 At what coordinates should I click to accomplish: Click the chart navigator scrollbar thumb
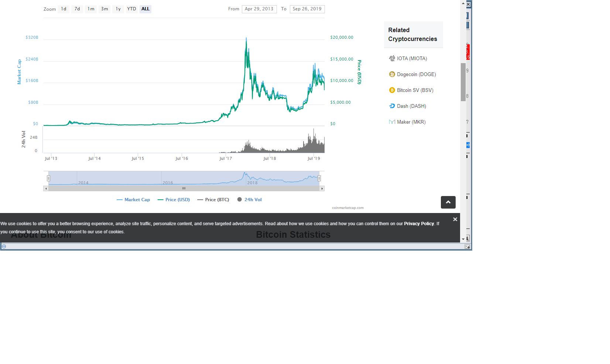click(x=184, y=188)
